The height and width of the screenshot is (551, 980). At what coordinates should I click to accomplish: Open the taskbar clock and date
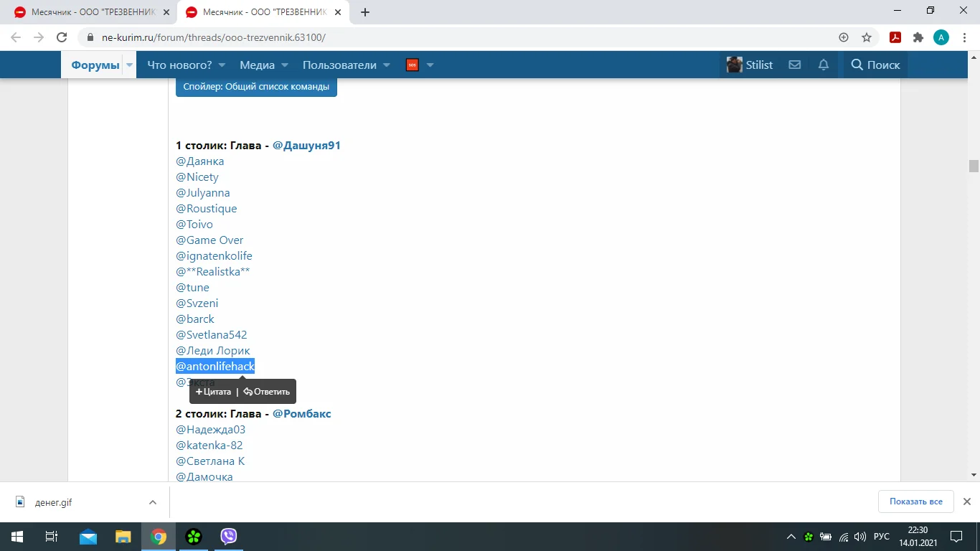918,537
